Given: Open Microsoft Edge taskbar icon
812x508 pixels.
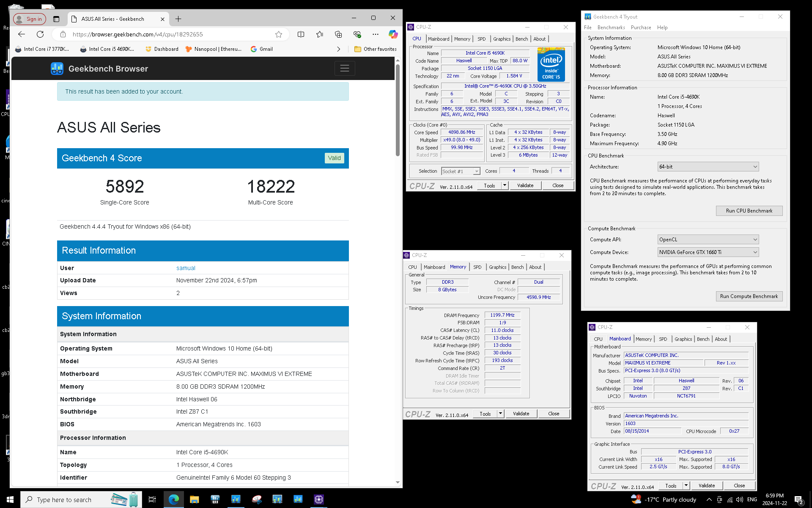Looking at the screenshot, I should point(173,500).
